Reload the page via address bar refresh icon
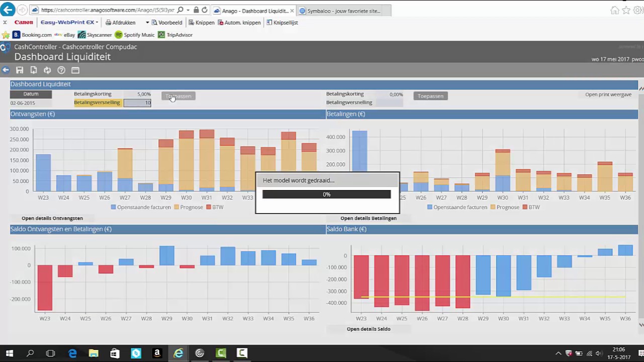 point(204,10)
